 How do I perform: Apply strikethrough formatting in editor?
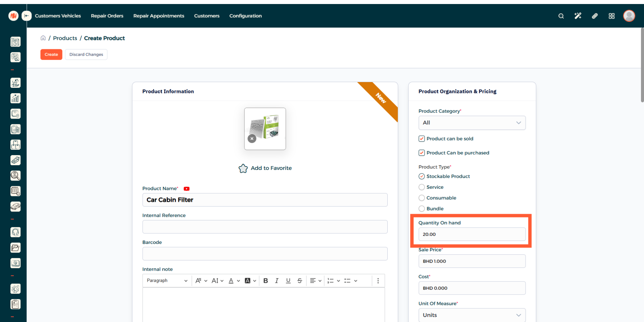click(x=300, y=281)
